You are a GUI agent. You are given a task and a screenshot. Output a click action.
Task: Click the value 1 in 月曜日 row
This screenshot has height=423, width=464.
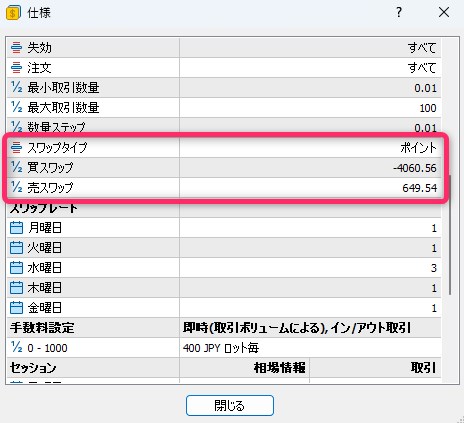434,228
